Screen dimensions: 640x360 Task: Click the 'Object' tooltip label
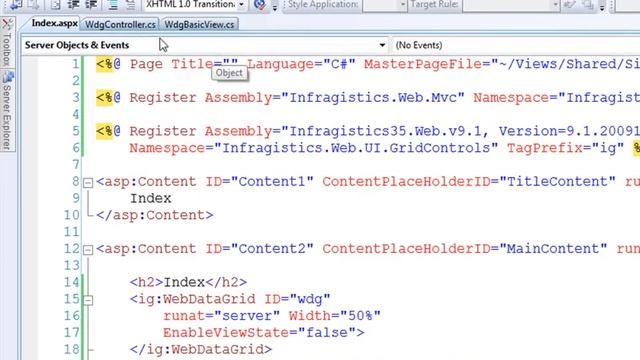229,73
